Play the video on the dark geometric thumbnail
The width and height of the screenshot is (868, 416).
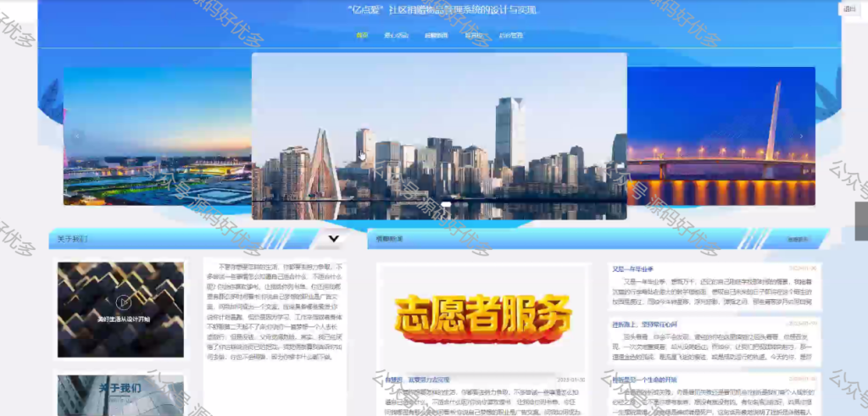(x=124, y=302)
